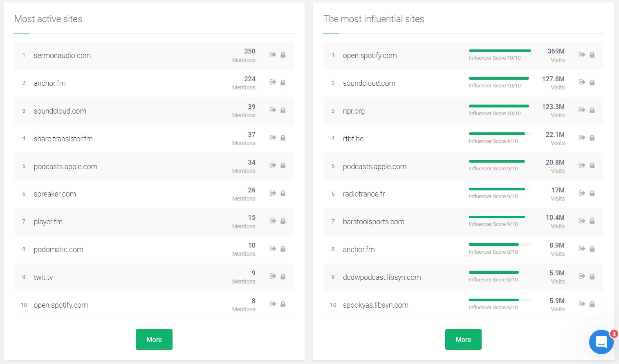Select podcasts.apple.com in the most influential sites
Screen dimensions: 619x364
tap(375, 167)
